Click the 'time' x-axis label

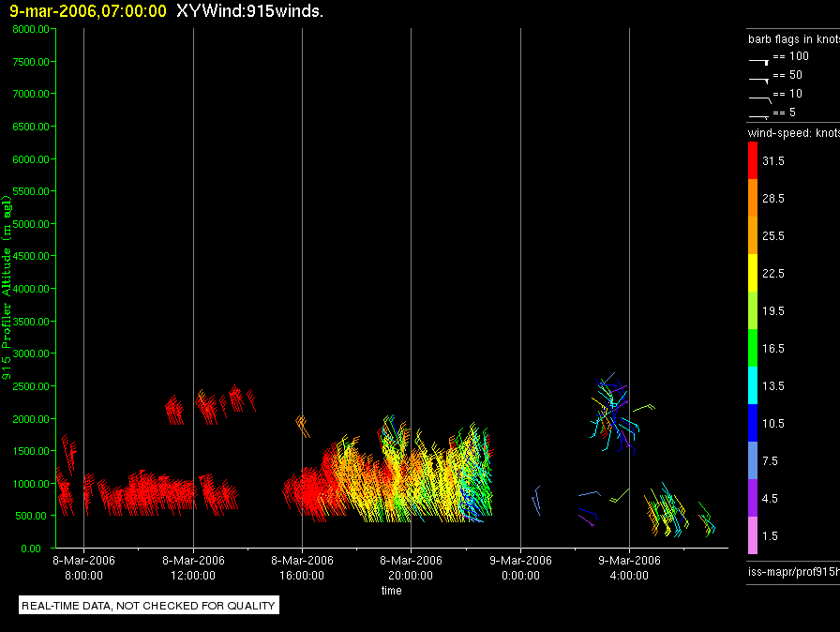click(392, 590)
